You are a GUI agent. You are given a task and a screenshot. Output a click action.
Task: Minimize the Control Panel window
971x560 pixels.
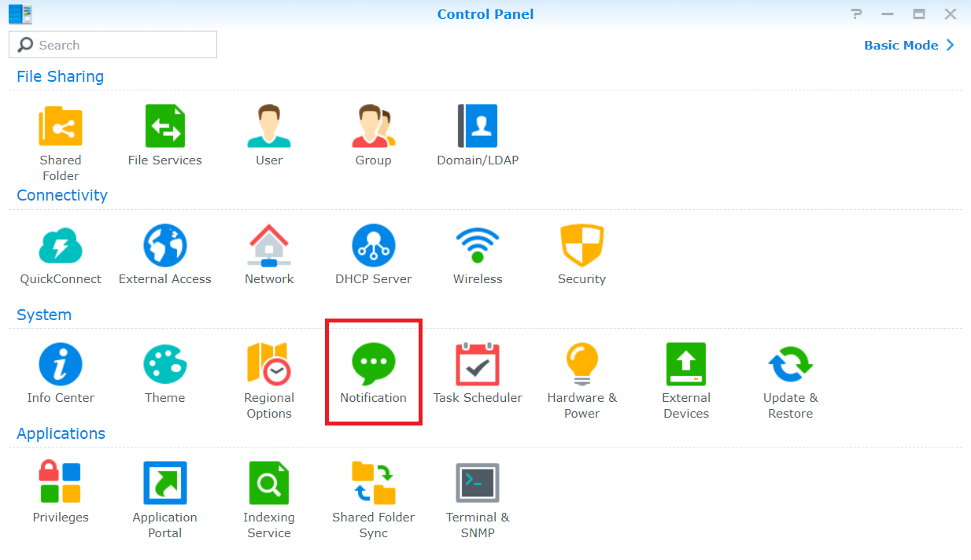pos(888,14)
